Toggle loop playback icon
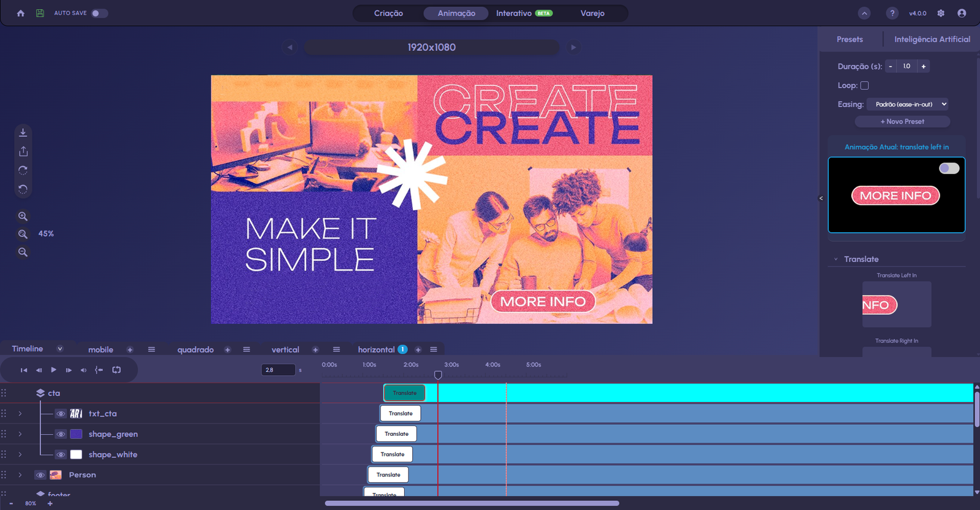This screenshot has height=510, width=980. [x=116, y=370]
